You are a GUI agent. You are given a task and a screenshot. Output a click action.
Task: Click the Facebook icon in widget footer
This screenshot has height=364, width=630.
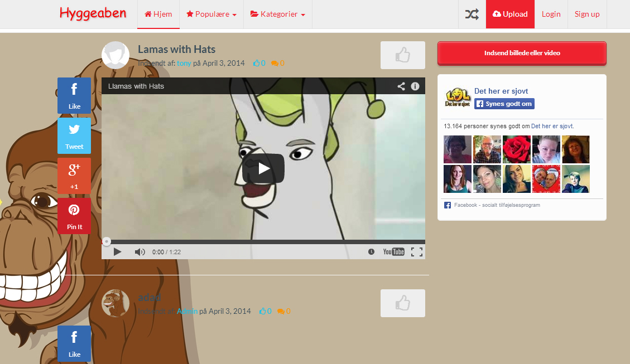tap(448, 206)
